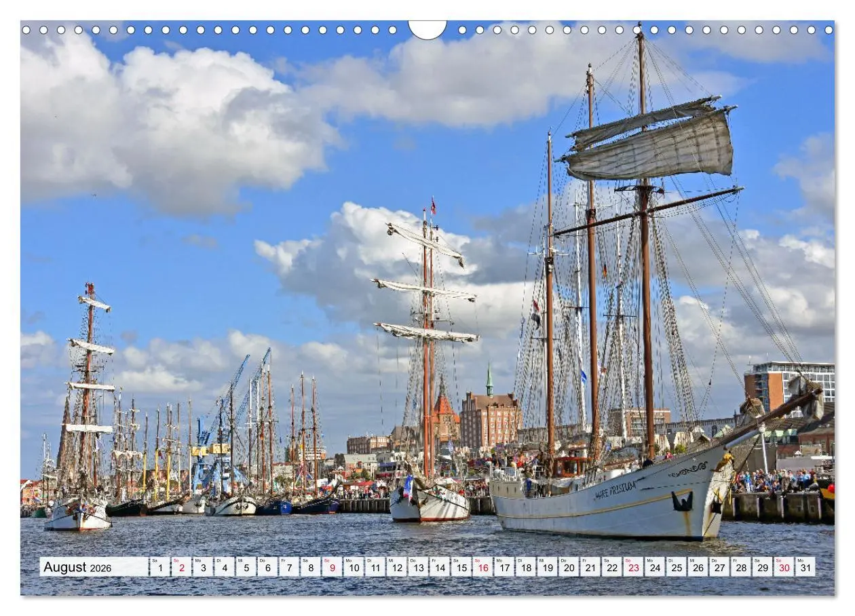The width and height of the screenshot is (855, 616).
Task: Select date cell 27 in August row
Action: [x=719, y=567]
